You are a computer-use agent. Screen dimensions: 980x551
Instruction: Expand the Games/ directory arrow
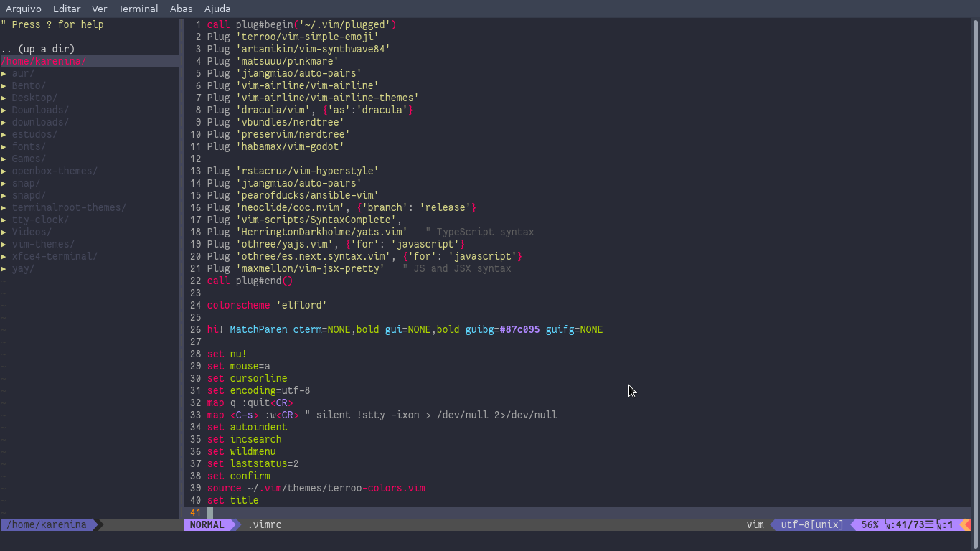point(4,159)
